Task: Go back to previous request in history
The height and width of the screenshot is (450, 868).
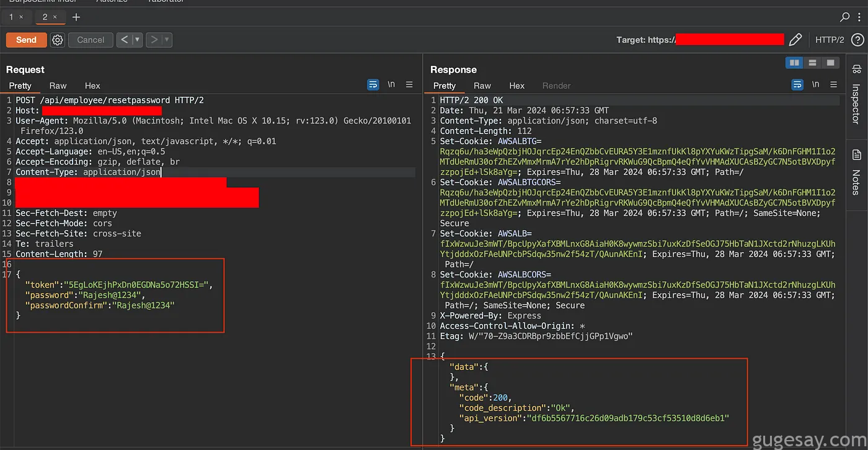Action: pyautogui.click(x=124, y=40)
